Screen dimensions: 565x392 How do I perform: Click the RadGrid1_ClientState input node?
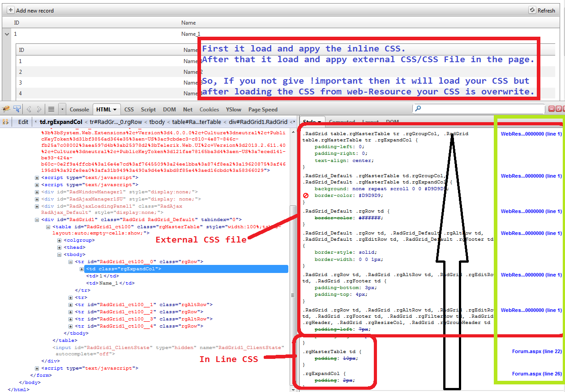click(x=168, y=350)
